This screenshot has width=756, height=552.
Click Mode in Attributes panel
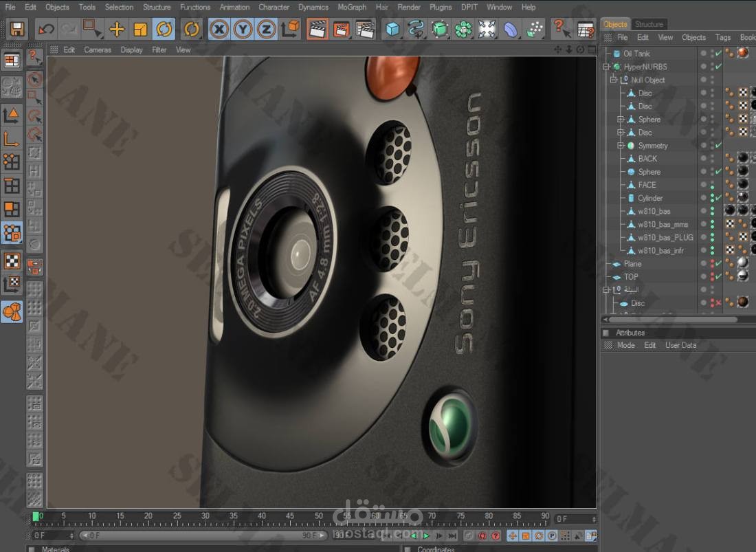(x=626, y=345)
